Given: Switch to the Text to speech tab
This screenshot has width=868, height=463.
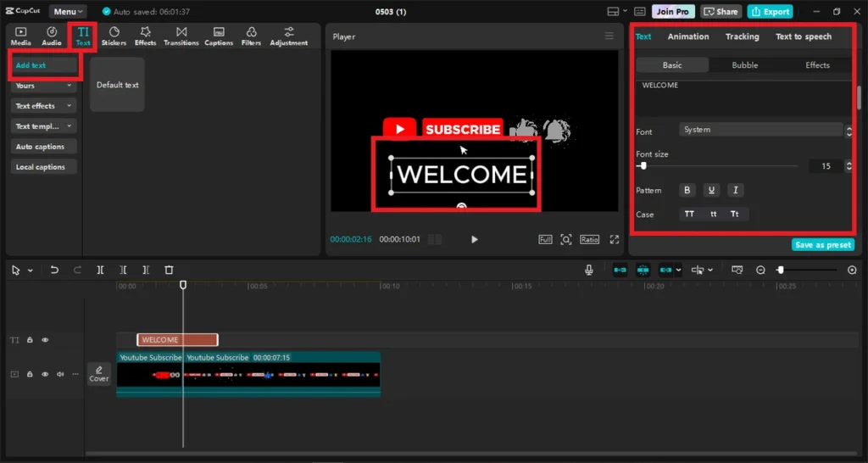Looking at the screenshot, I should [x=804, y=36].
